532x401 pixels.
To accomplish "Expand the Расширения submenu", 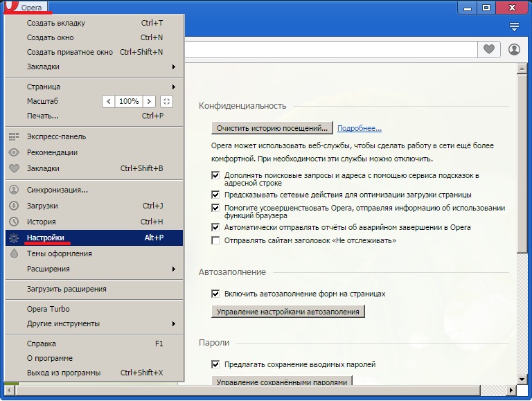I will [x=173, y=269].
